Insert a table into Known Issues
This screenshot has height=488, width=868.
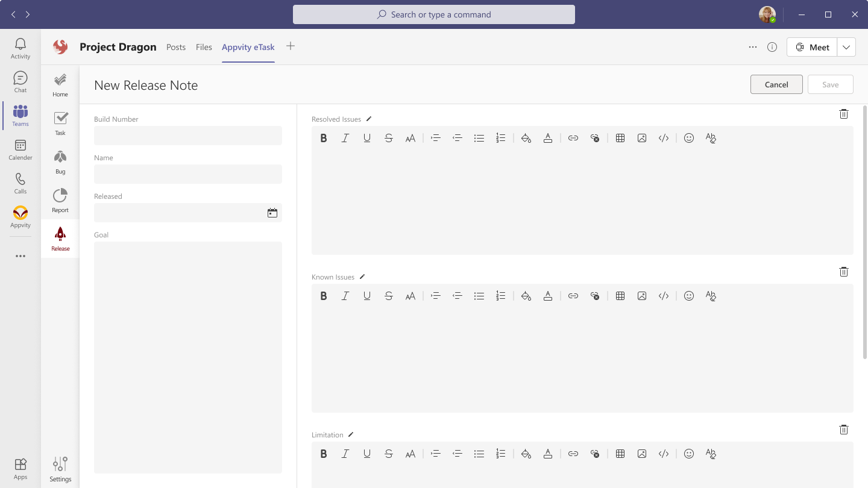620,296
